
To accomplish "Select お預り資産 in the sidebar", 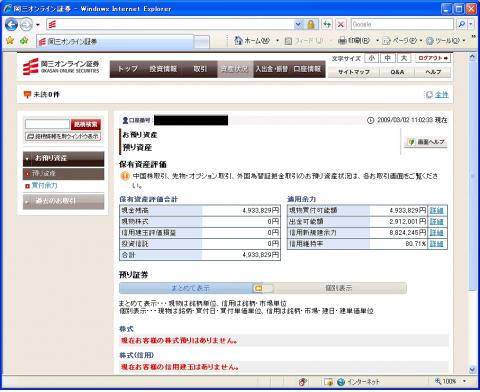I will coord(63,159).
